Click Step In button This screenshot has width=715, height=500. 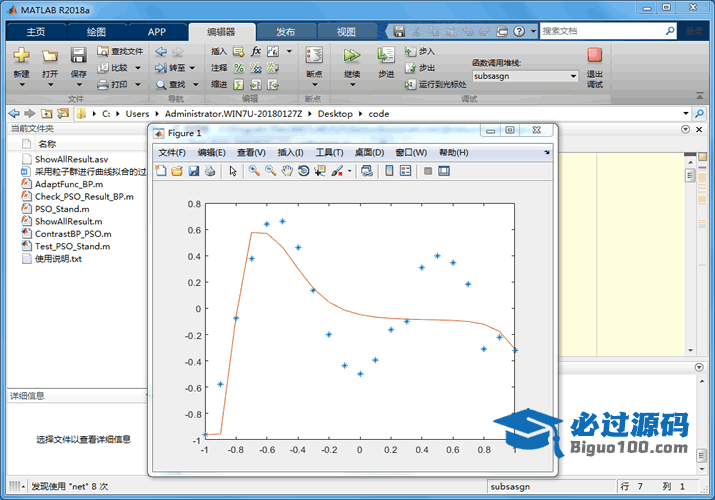click(x=420, y=51)
